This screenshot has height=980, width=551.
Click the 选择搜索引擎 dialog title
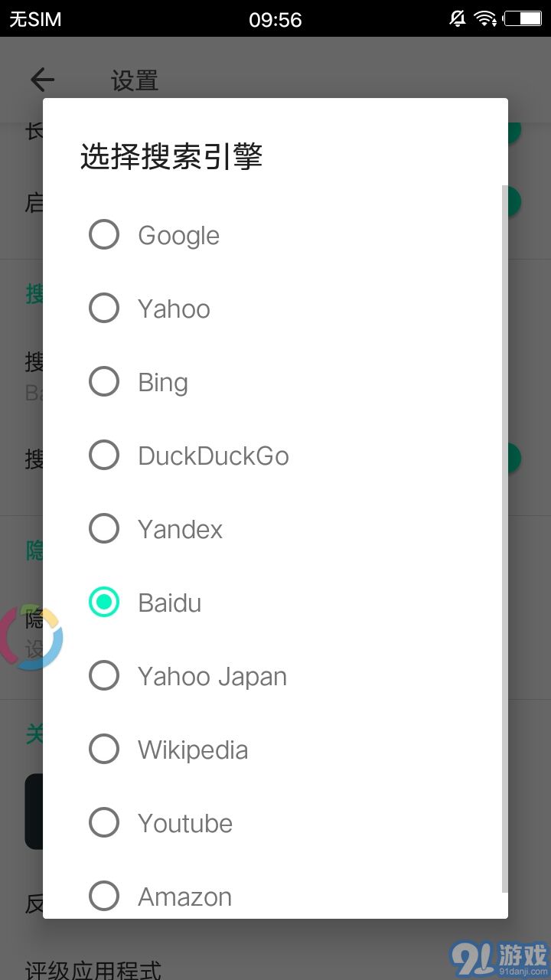tap(171, 157)
